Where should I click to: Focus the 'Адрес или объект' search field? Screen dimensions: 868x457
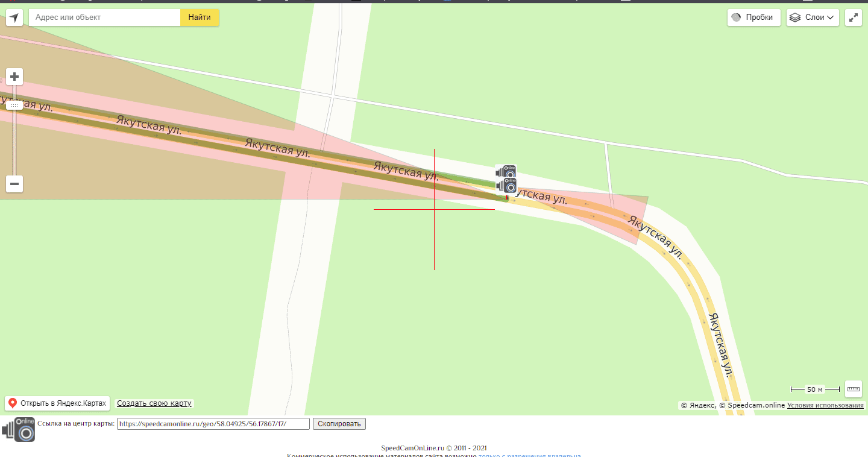(x=105, y=17)
